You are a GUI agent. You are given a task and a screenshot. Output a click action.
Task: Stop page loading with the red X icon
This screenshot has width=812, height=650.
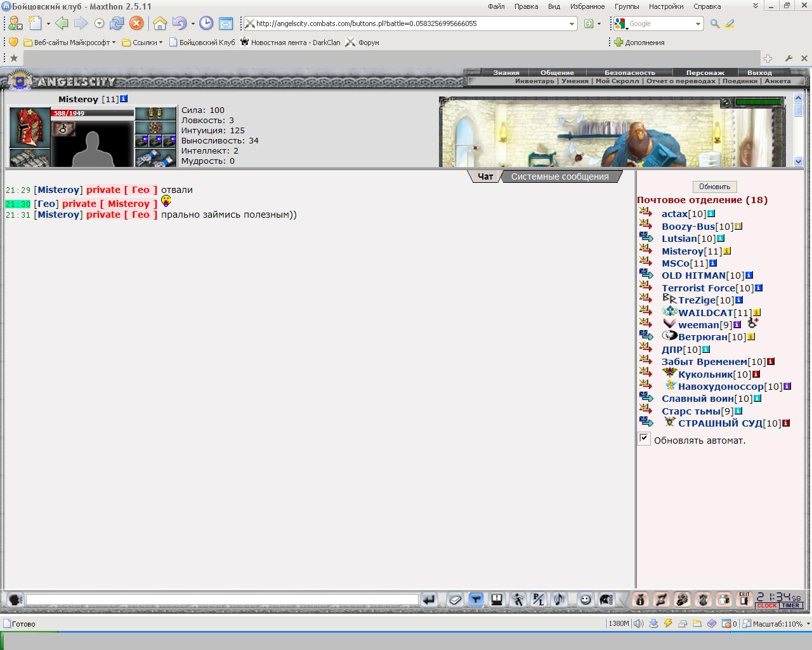point(136,23)
